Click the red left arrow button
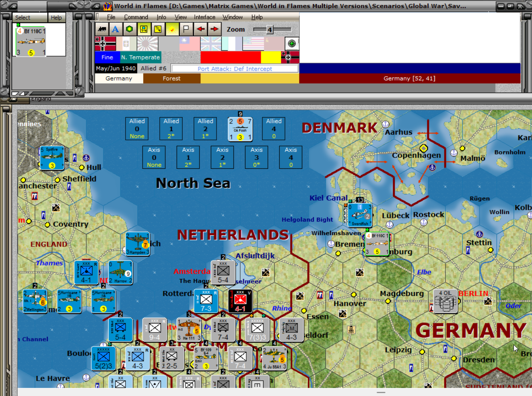This screenshot has width=532, height=396. 200,29
